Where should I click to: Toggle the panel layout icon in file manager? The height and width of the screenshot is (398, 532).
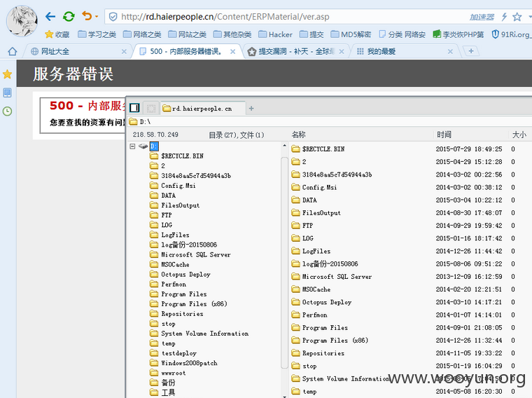[134, 108]
